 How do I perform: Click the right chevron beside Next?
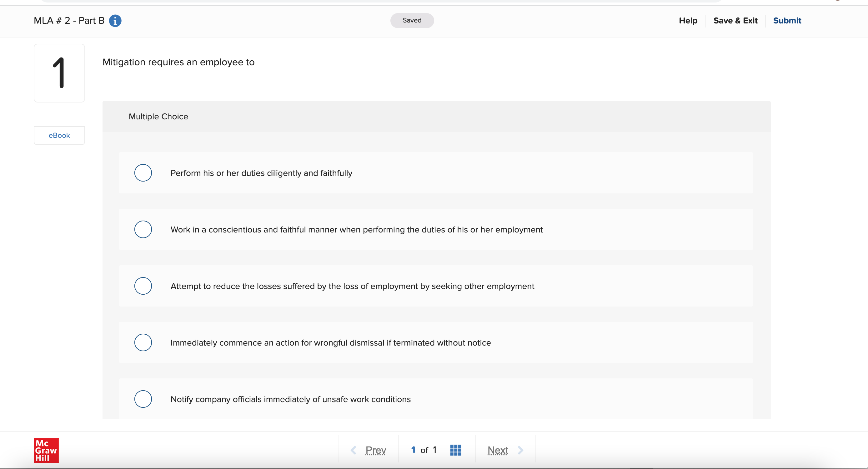coord(521,450)
